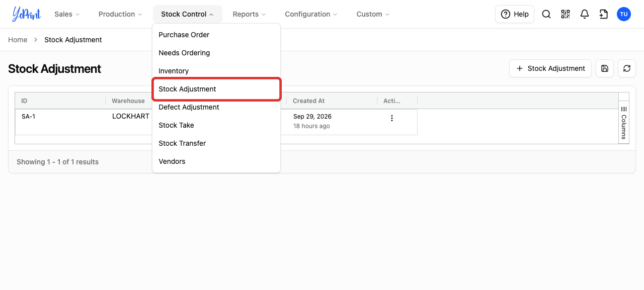
Task: Click the Showing 1 - 1 of 1 results text
Action: [x=57, y=162]
